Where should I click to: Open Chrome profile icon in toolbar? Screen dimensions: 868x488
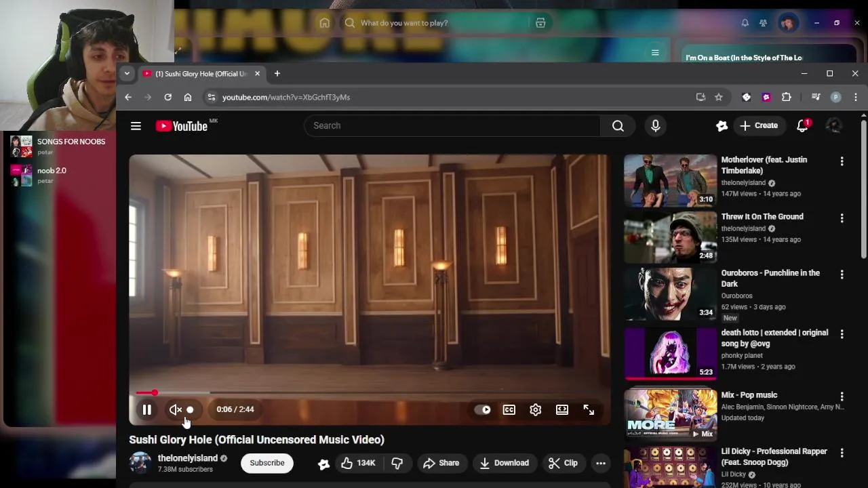pyautogui.click(x=835, y=97)
